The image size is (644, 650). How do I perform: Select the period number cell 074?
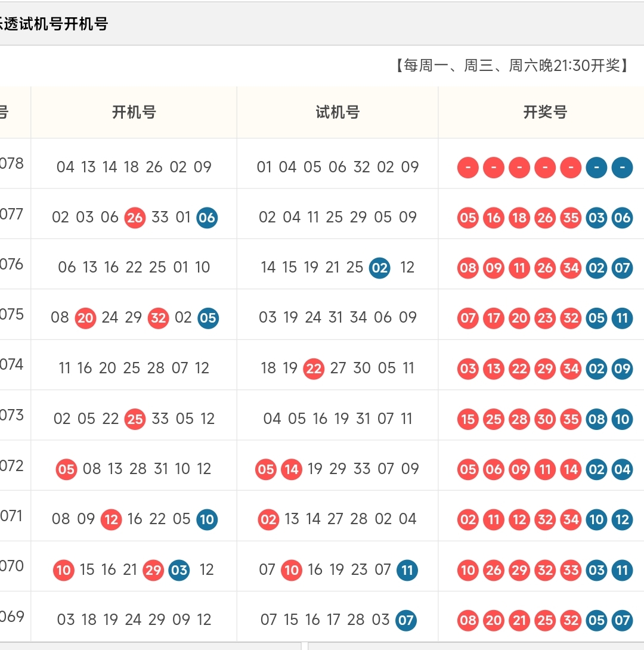pos(11,364)
